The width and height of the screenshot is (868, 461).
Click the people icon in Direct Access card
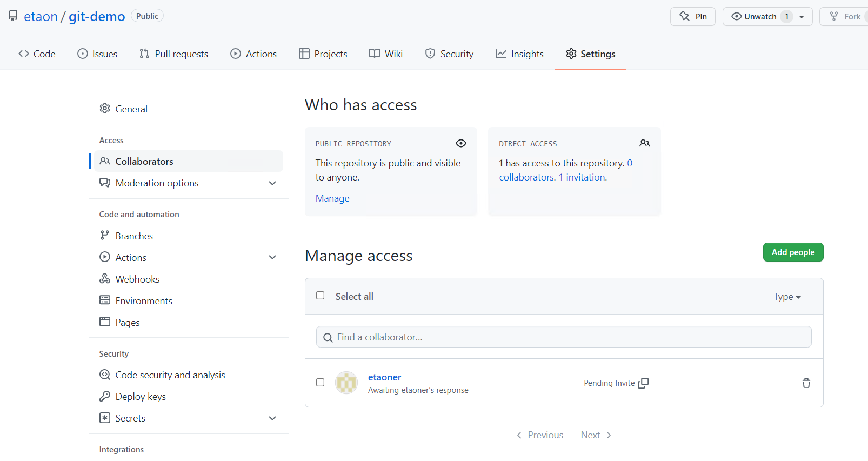click(645, 143)
